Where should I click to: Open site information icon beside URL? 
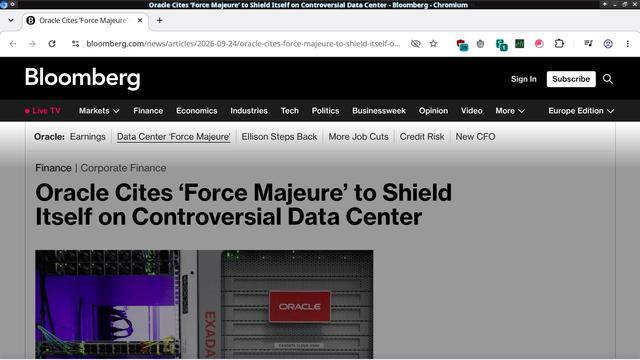[x=75, y=44]
